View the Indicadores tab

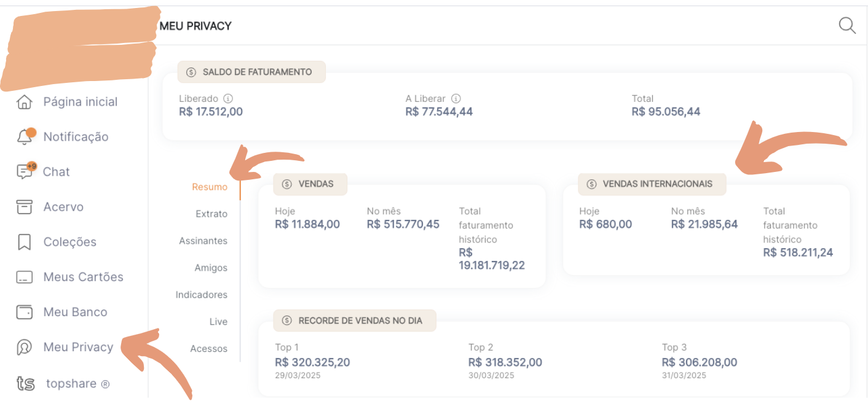click(x=201, y=295)
